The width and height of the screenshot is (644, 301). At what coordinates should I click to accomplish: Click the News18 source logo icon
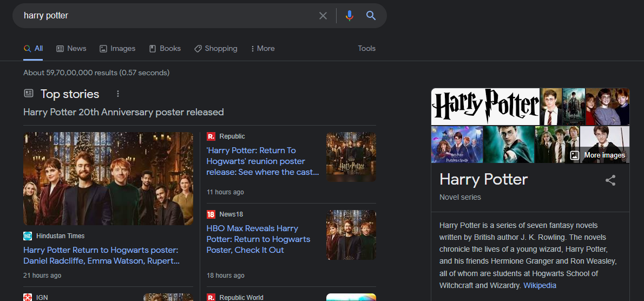[211, 214]
